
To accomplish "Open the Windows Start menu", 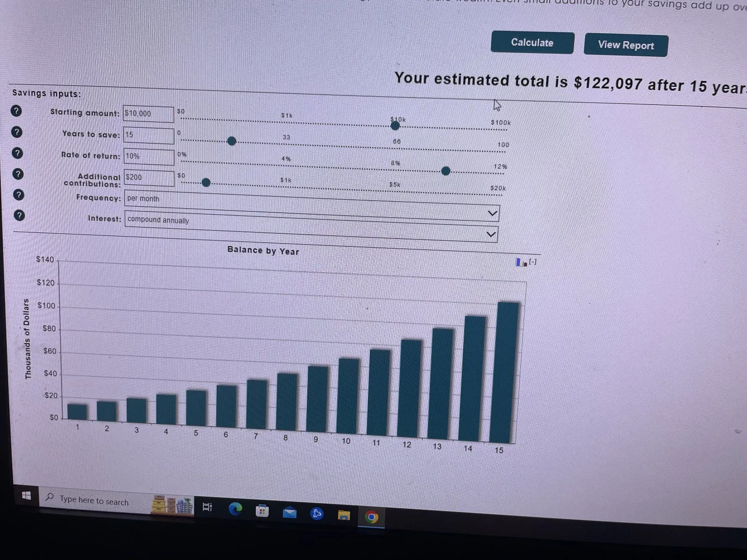I will (27, 495).
